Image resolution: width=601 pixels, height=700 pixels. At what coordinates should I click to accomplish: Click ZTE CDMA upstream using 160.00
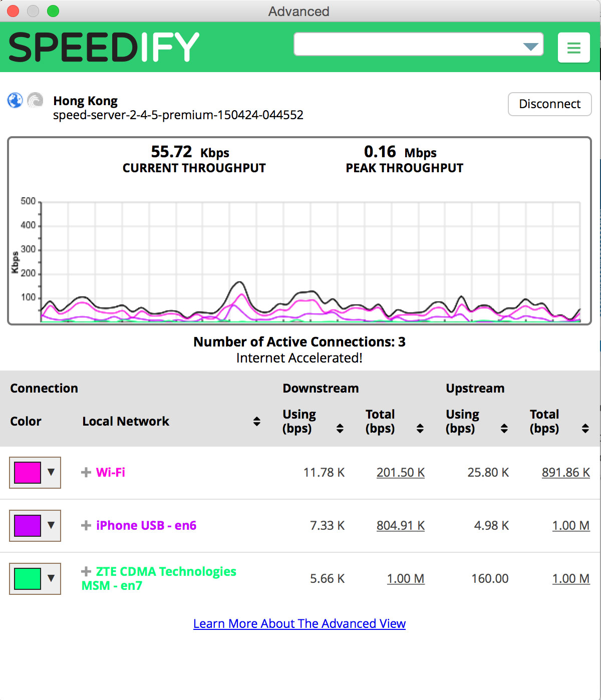click(490, 578)
